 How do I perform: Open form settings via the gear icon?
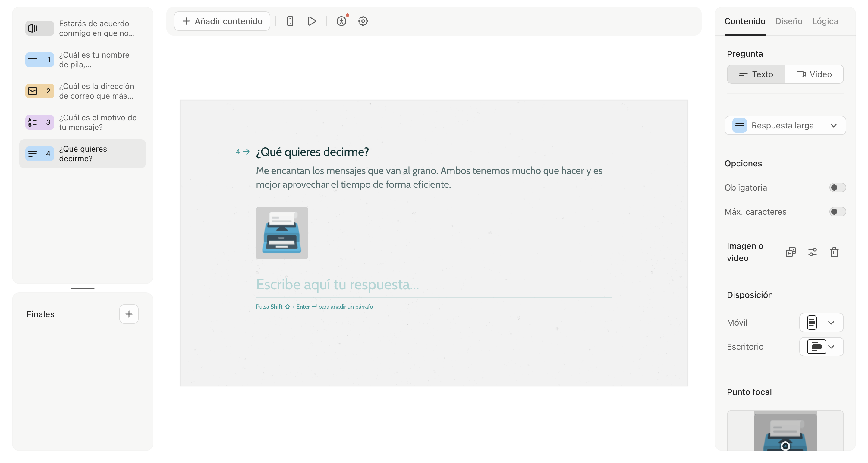coord(363,21)
